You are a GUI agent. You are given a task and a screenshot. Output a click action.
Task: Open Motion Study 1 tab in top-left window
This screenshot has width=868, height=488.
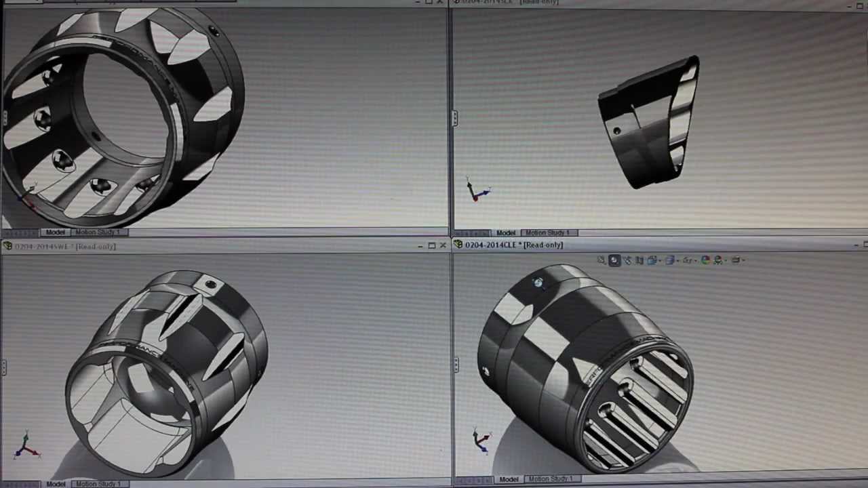(98, 232)
